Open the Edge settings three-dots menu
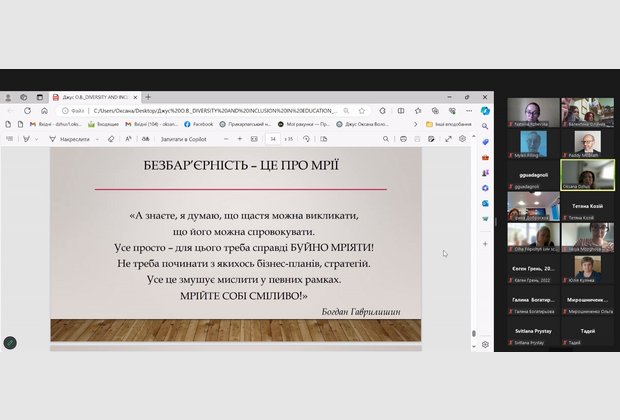Screen dimensions: 620x420 [x=467, y=110]
